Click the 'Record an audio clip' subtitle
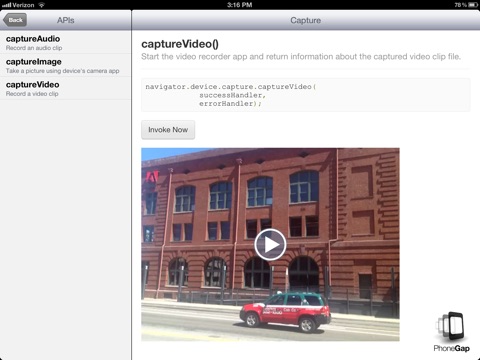Viewport: 480px width, 360px height. pos(34,48)
